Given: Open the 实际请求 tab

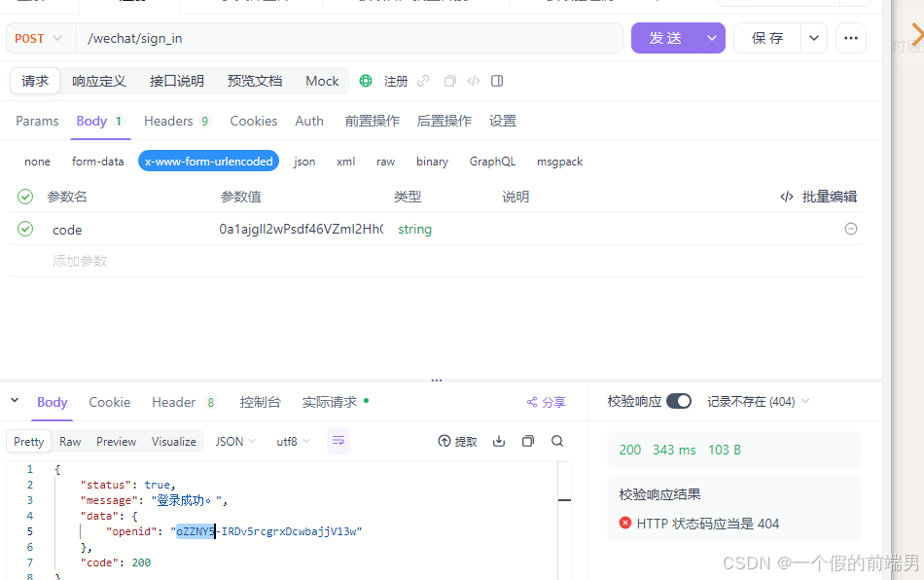Looking at the screenshot, I should click(335, 402).
